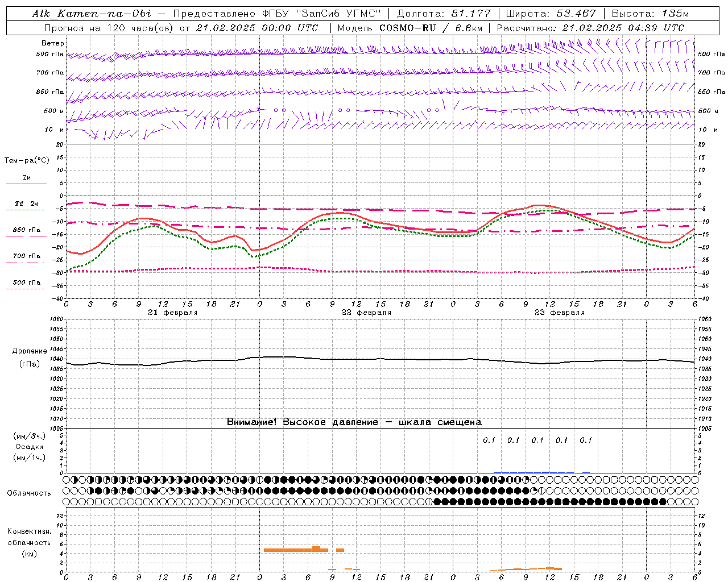The width and height of the screenshot is (728, 582).
Task: Click the (мм/3ч.) precipitation unit label
Action: coord(30,436)
